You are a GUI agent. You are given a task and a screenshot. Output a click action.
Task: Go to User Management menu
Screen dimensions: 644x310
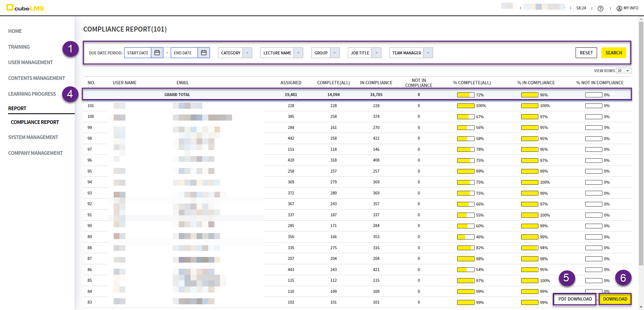(x=31, y=62)
